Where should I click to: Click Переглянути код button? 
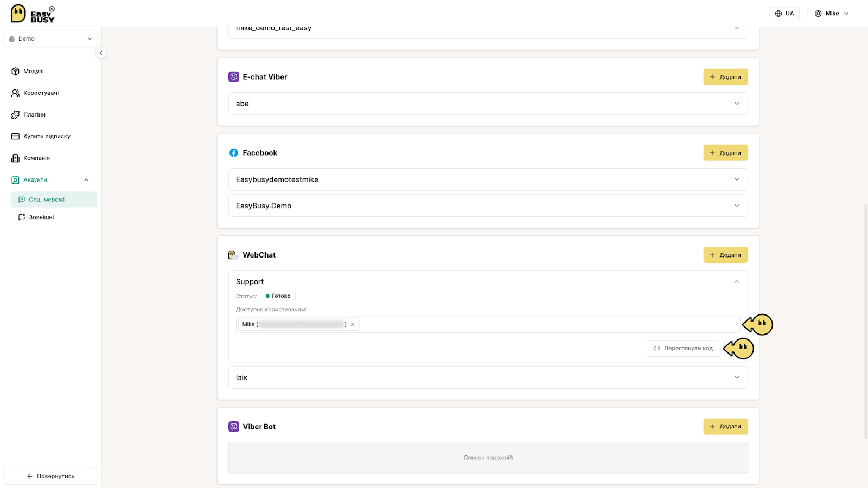coord(683,348)
